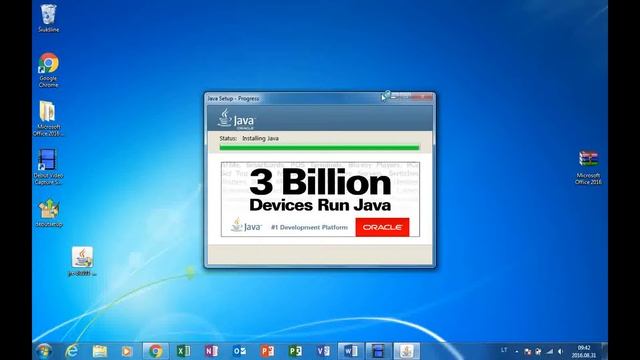The height and width of the screenshot is (360, 640).
Task: Select the Microsoft Office 2016 archive icon on right
Action: pyautogui.click(x=588, y=167)
